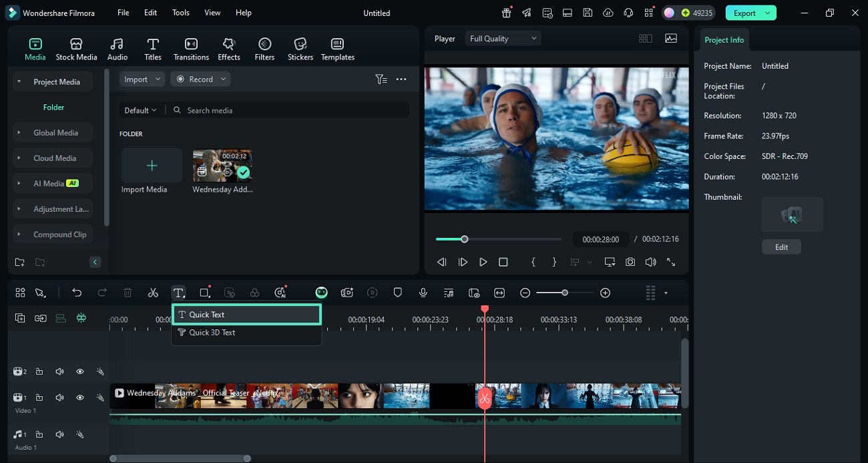Click the crop rectangle tool icon

tap(204, 293)
